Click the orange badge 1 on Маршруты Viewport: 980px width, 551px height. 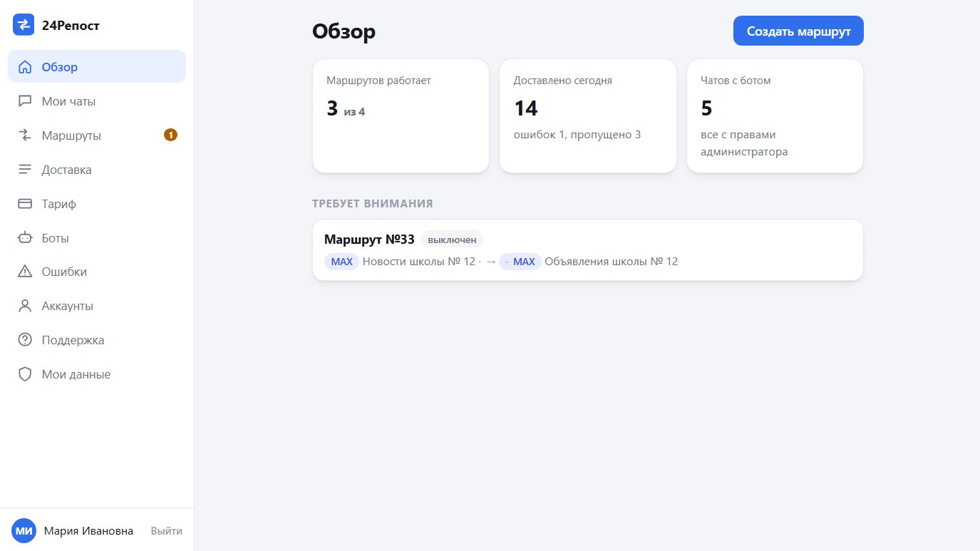coord(170,135)
